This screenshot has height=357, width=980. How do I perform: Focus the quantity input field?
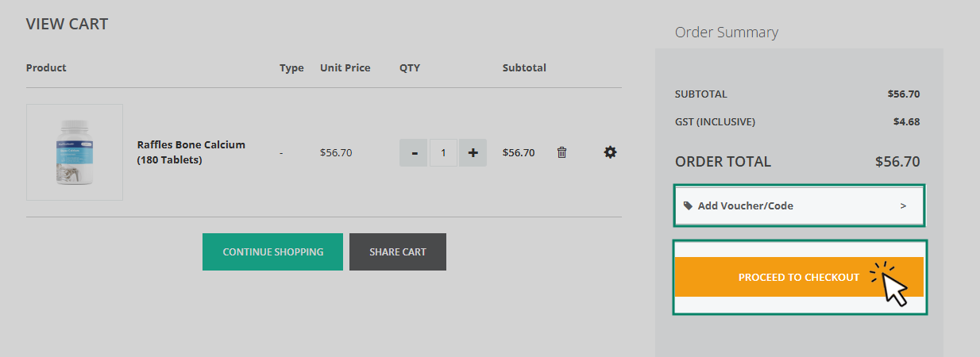click(x=443, y=152)
